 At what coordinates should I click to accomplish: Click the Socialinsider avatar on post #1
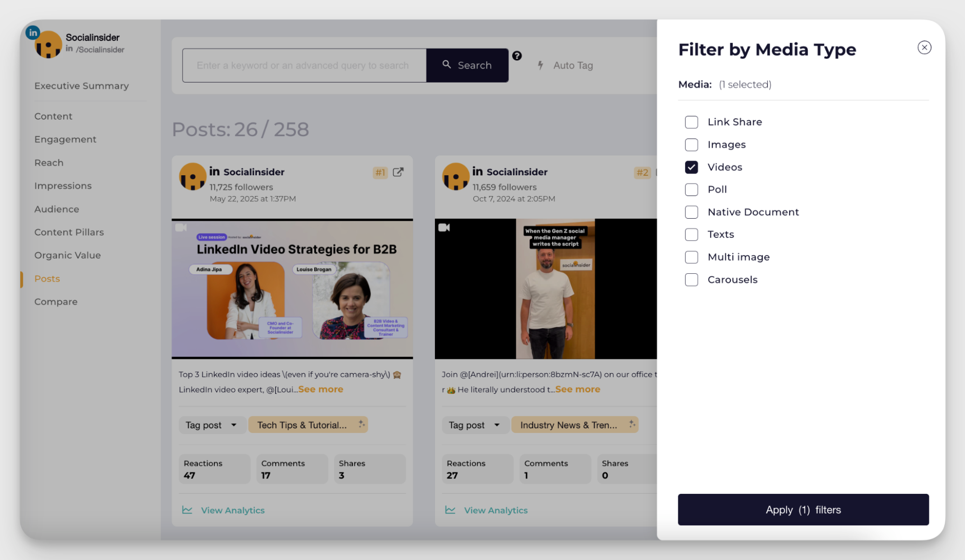(193, 176)
